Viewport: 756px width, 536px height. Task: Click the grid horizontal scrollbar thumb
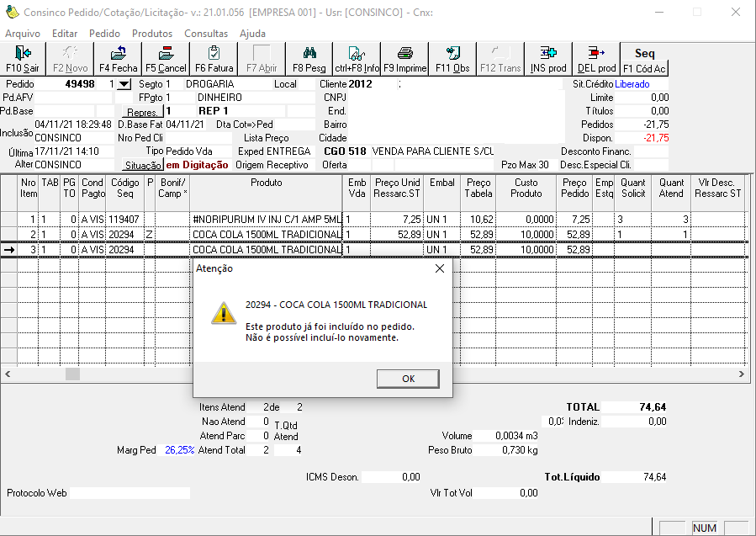point(73,374)
